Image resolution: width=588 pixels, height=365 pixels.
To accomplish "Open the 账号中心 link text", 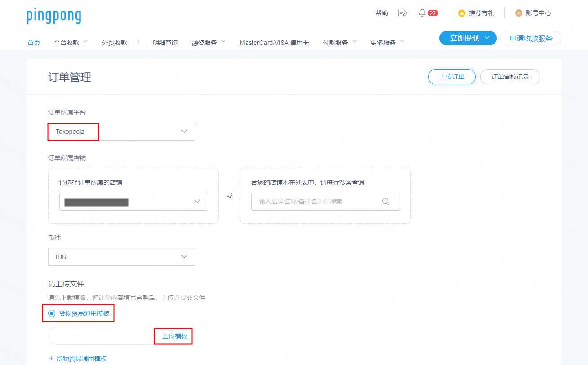I will 539,13.
